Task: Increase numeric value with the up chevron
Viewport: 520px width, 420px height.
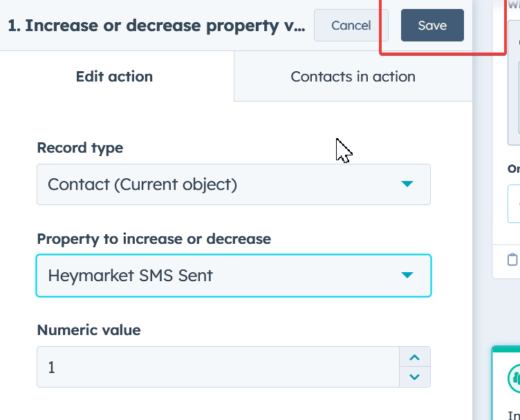Action: click(x=415, y=358)
